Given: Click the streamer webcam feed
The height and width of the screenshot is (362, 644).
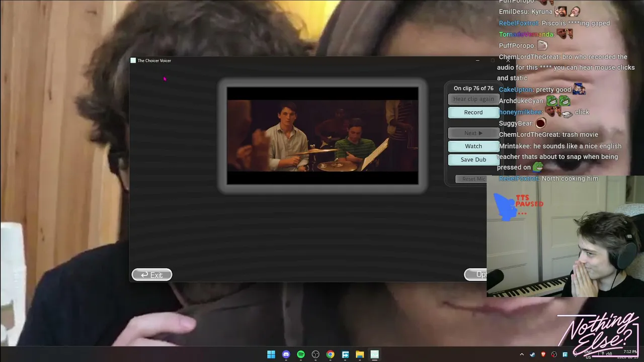Looking at the screenshot, I should point(566,236).
